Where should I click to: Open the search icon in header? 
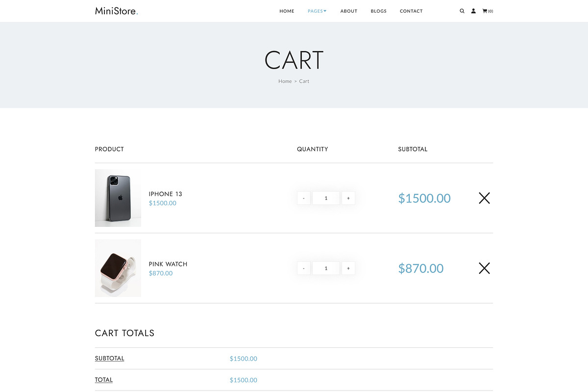point(462,11)
